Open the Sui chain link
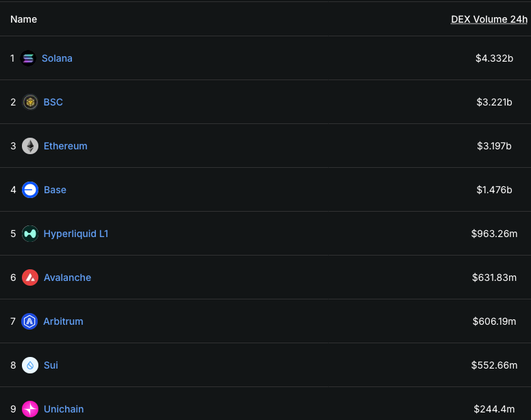This screenshot has width=531, height=420. pos(51,365)
